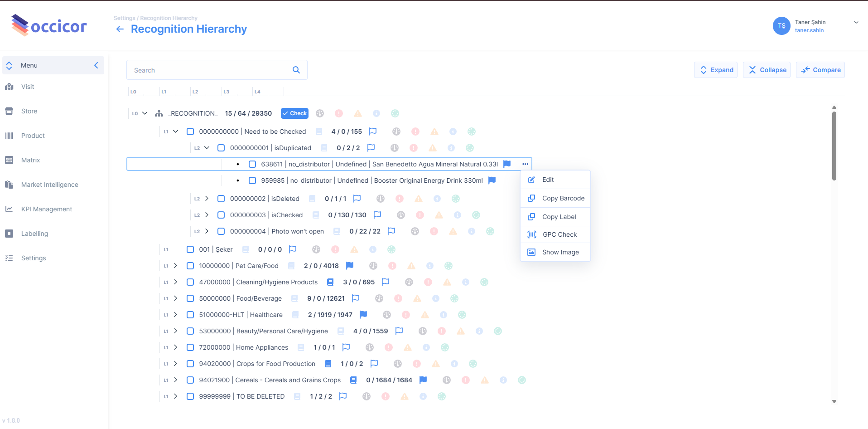The width and height of the screenshot is (868, 429).
Task: Check the box for 99999999 TO BE DELETED
Action: [x=190, y=396]
